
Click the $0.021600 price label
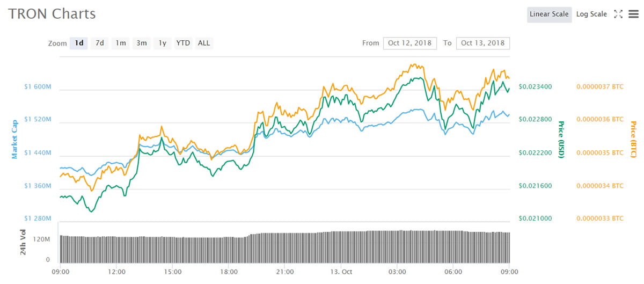tap(535, 186)
